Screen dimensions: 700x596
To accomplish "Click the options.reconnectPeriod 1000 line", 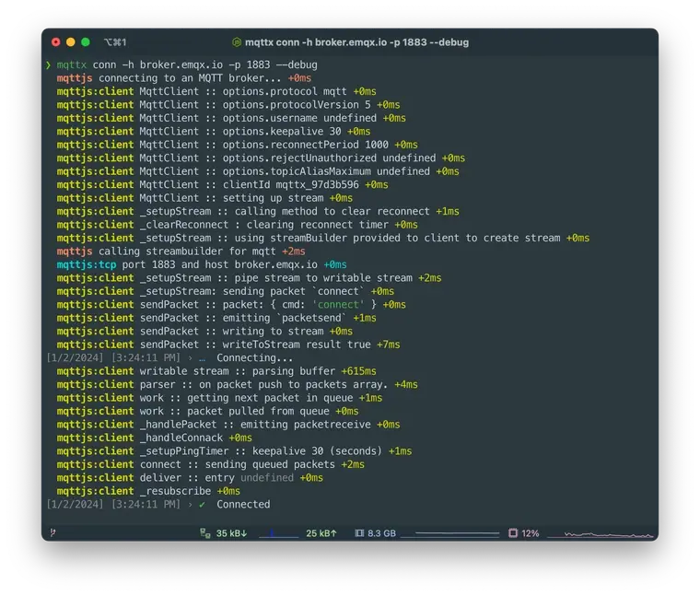I will coord(237,146).
